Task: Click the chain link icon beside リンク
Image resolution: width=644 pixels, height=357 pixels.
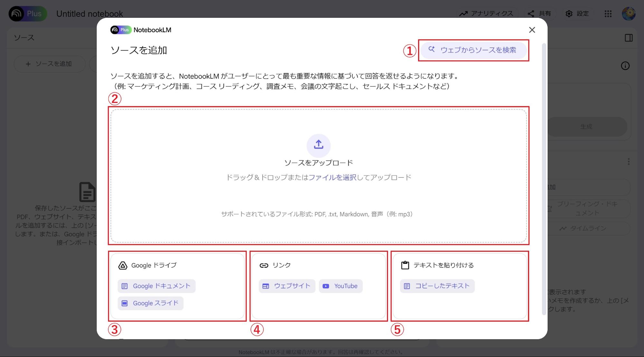Action: [264, 265]
